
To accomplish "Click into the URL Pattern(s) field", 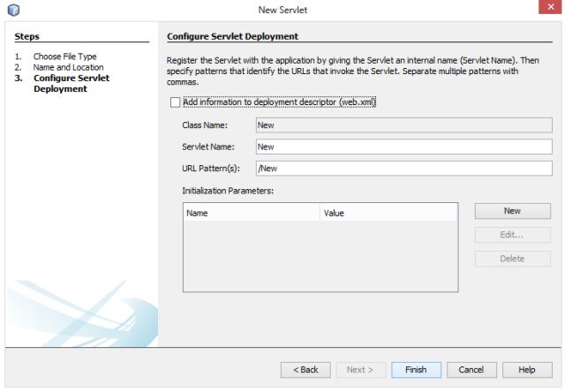I will click(403, 168).
